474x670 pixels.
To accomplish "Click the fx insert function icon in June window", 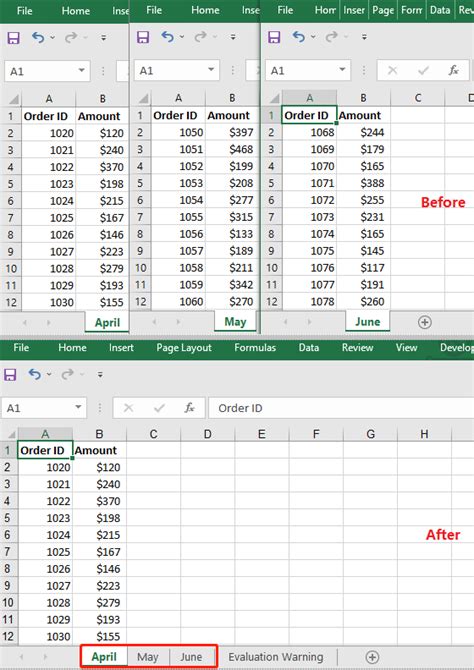I will (x=453, y=71).
